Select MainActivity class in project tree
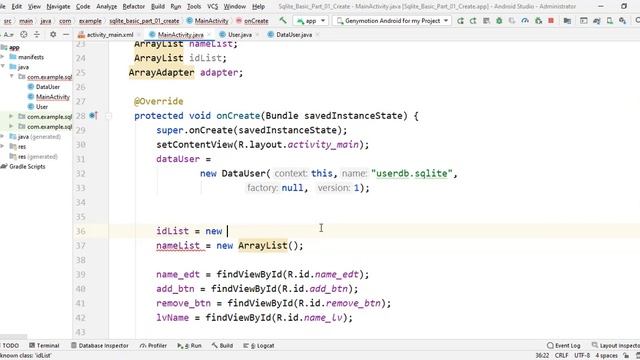Viewport: 640px width, 360px height. (x=53, y=97)
